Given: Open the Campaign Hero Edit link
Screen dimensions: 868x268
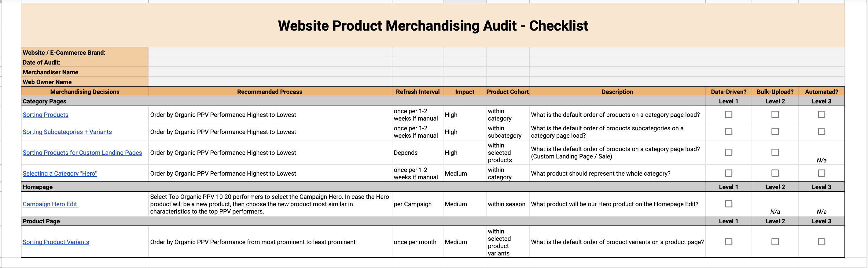Looking at the screenshot, I should (50, 204).
